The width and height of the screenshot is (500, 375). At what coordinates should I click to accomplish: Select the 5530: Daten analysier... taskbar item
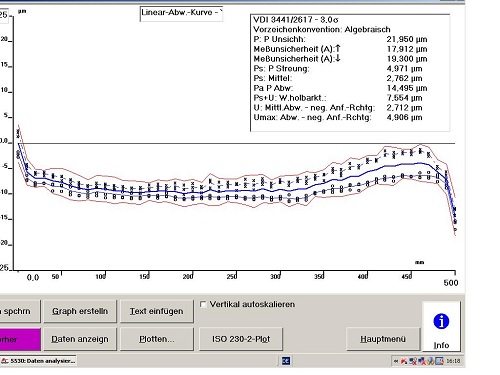[38, 361]
